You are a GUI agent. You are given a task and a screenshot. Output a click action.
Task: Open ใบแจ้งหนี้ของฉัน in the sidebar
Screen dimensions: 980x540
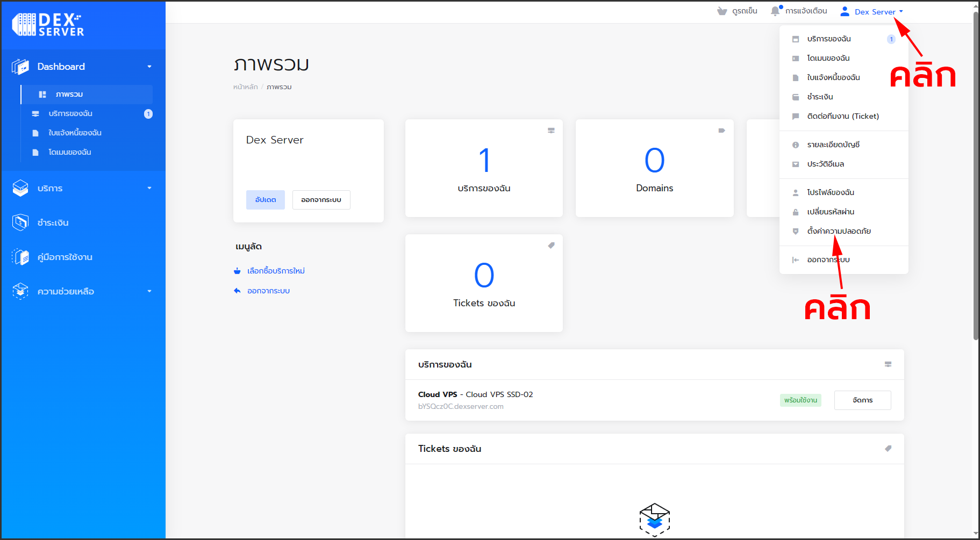click(75, 133)
